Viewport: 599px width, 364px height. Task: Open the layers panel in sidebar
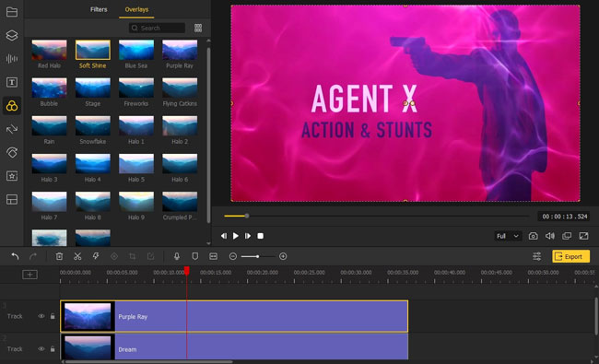(x=12, y=35)
